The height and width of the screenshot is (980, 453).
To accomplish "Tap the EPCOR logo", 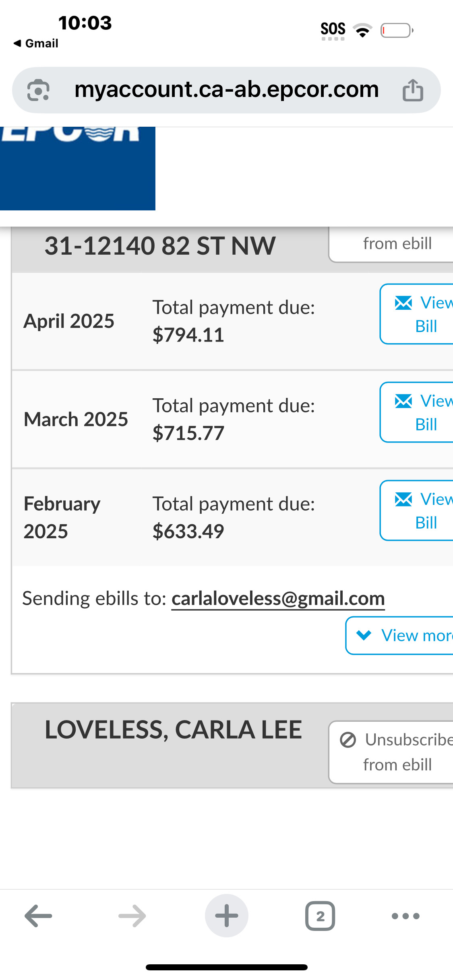I will tap(77, 168).
